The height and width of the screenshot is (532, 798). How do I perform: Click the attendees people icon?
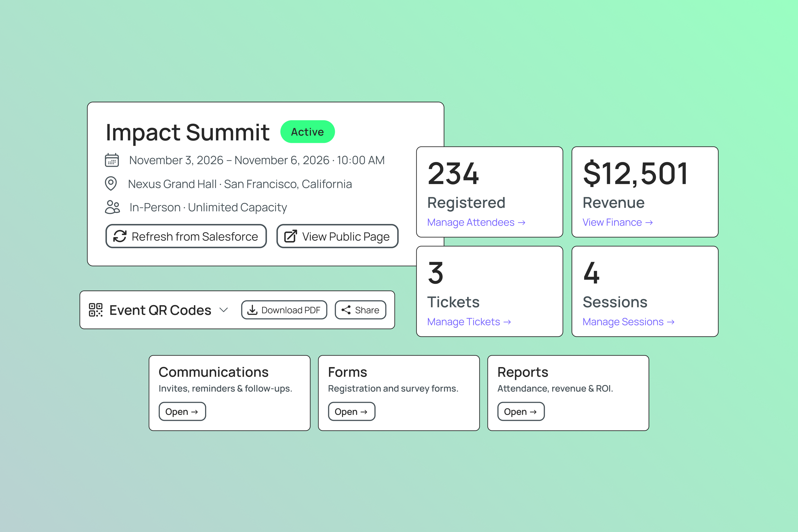click(112, 207)
